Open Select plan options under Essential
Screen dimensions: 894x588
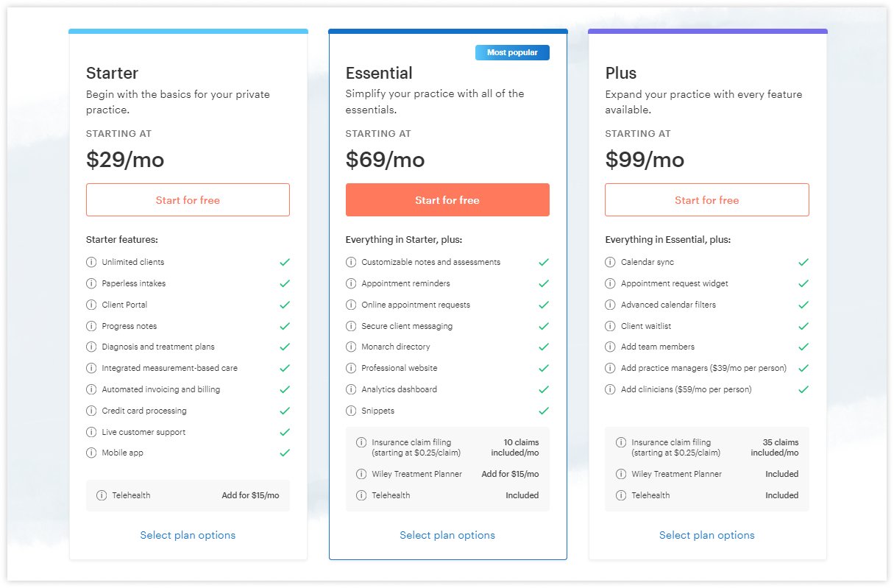coord(447,535)
